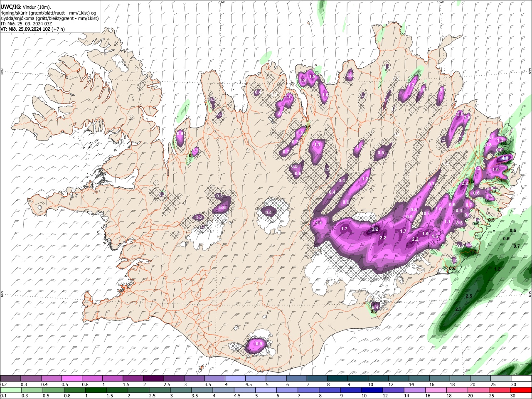Image resolution: width=532 pixels, height=399 pixels.
Task: Click the 'UWC/IG: Vindur (10m)' title text
Action: (25, 7)
